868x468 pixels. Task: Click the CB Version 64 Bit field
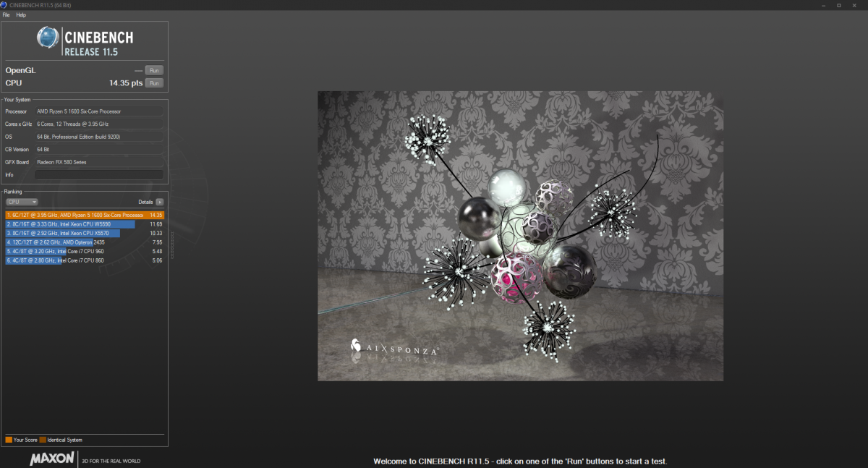click(99, 149)
